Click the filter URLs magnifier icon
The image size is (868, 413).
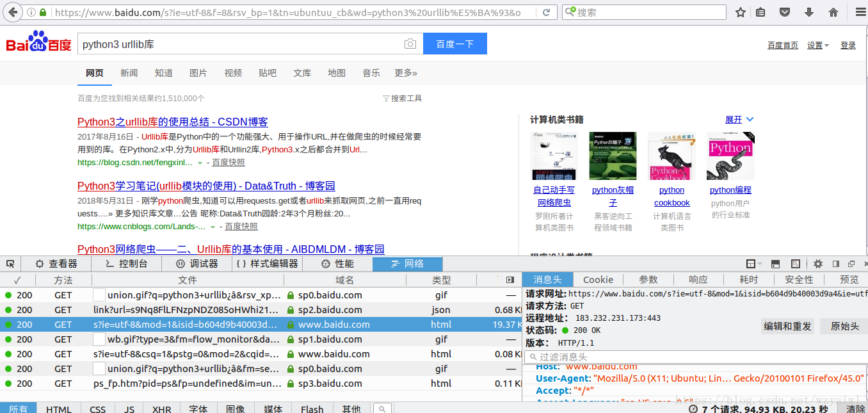pyautogui.click(x=382, y=409)
